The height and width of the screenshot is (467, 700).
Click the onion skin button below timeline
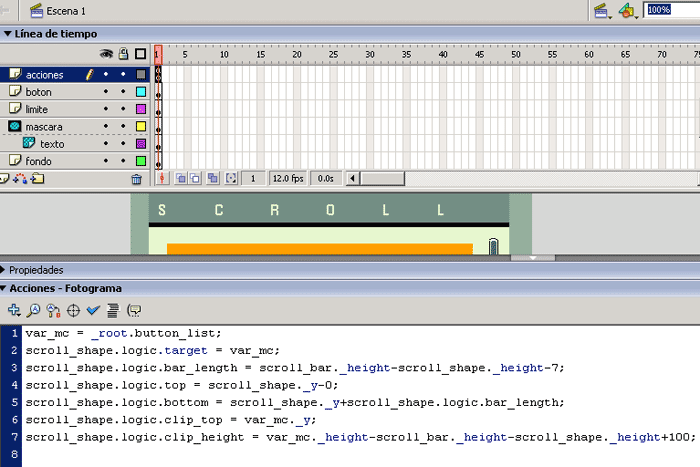tap(181, 178)
